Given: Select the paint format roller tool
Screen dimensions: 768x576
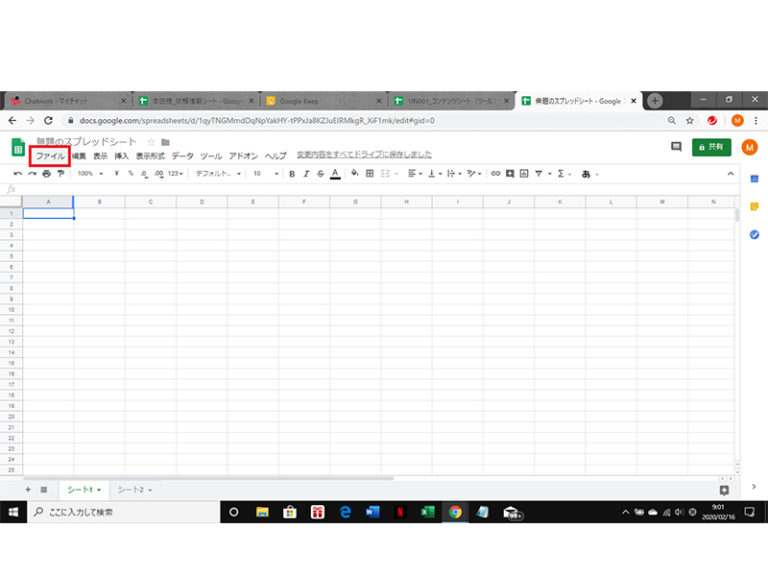Looking at the screenshot, I should (60, 173).
